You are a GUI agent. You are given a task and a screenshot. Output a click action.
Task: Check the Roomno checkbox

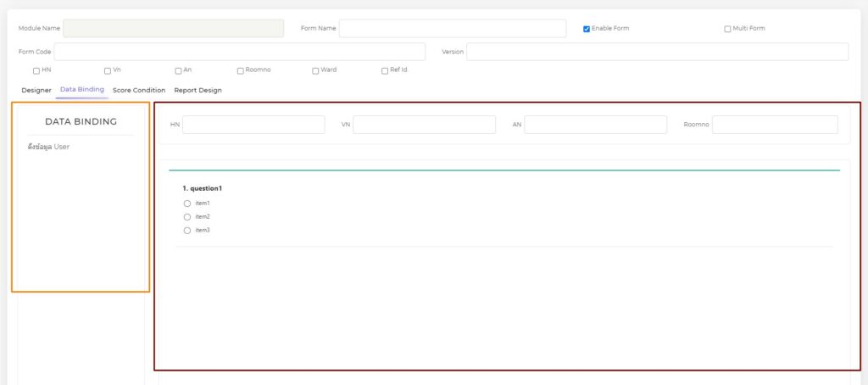(x=241, y=70)
